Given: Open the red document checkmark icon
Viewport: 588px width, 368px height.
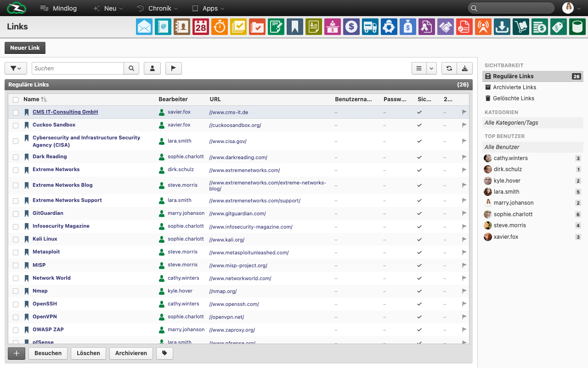Looking at the screenshot, I should [464, 27].
